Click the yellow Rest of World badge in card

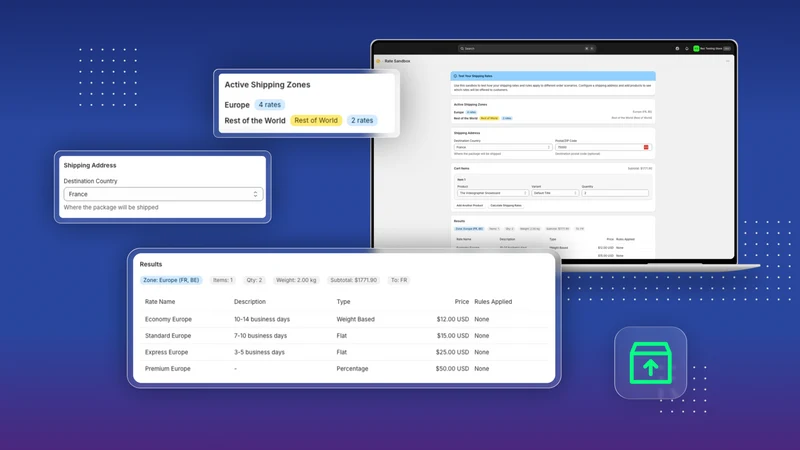coord(316,120)
